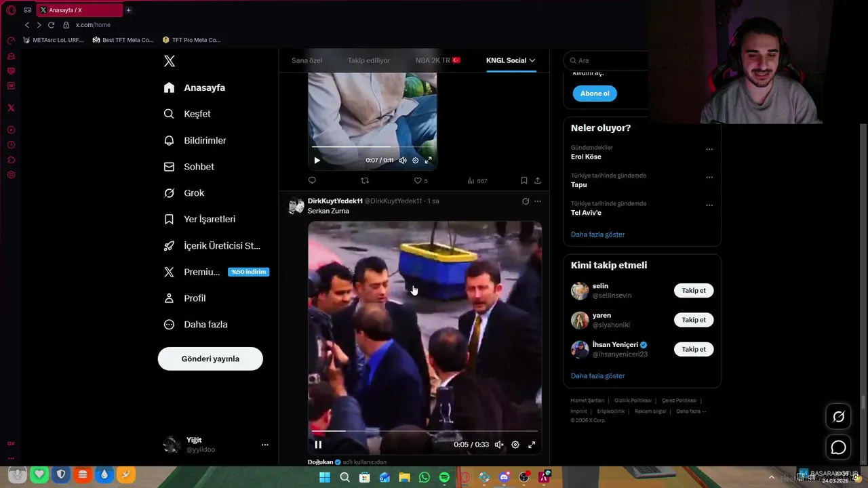Image resolution: width=868 pixels, height=488 pixels.
Task: Open Opera main menu logo
Action: (11, 10)
